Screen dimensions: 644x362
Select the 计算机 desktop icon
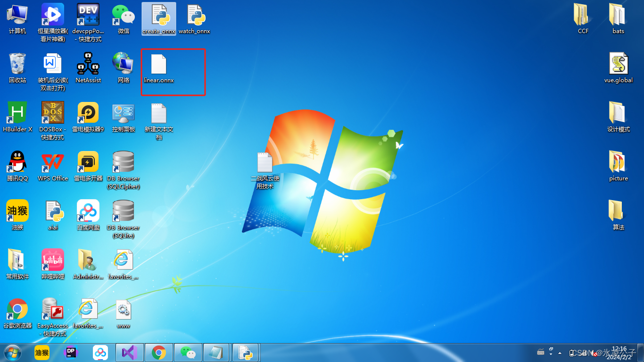point(17,19)
